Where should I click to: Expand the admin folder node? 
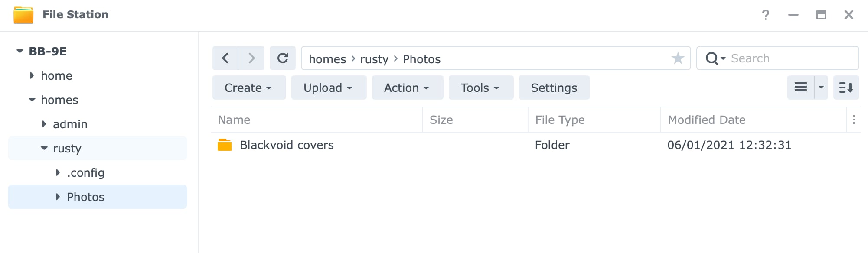[44, 124]
